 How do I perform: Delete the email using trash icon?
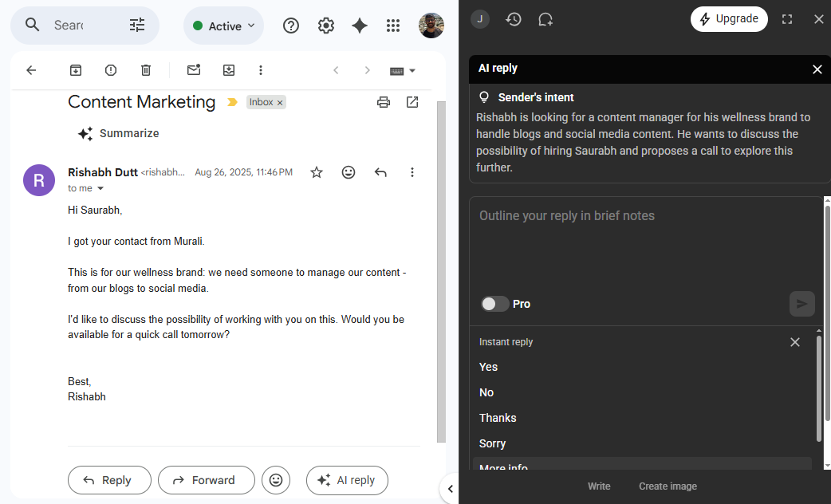tap(146, 70)
